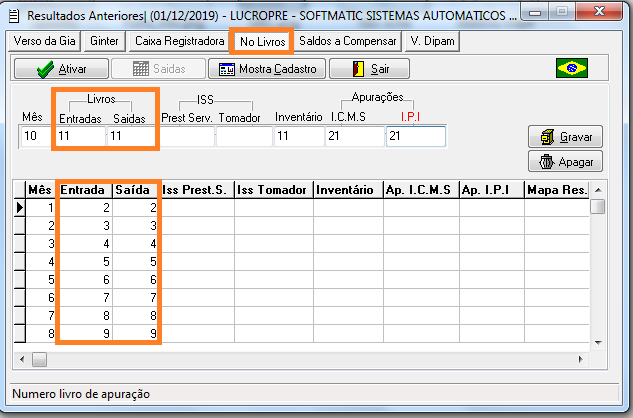This screenshot has width=633, height=418.
Task: Click Entrada cell in month 6 row
Action: pos(84,298)
